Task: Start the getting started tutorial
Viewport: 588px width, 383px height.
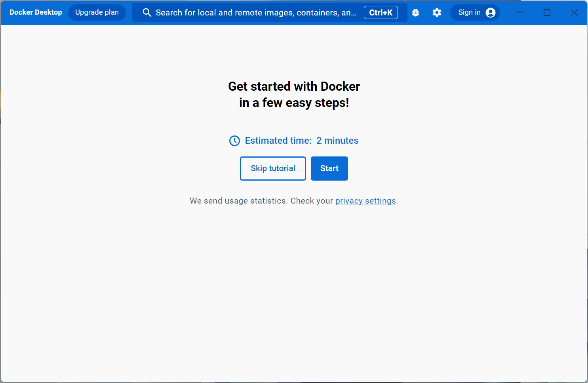Action: pyautogui.click(x=329, y=168)
